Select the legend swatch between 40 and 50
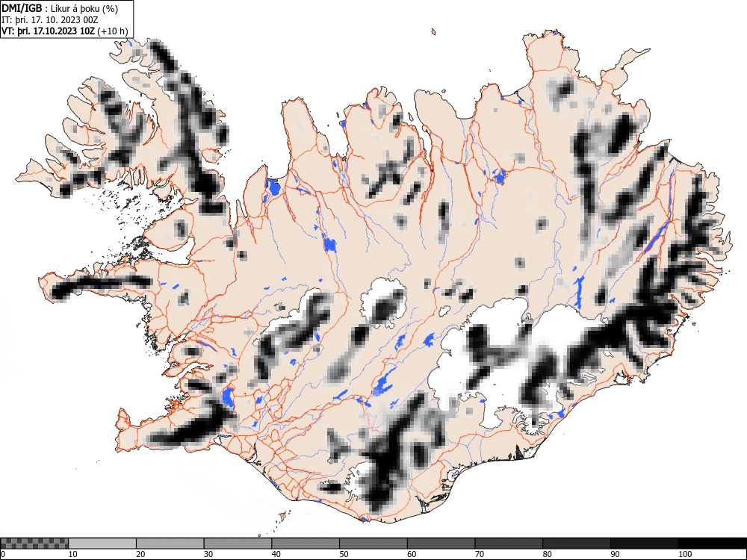 click(305, 544)
